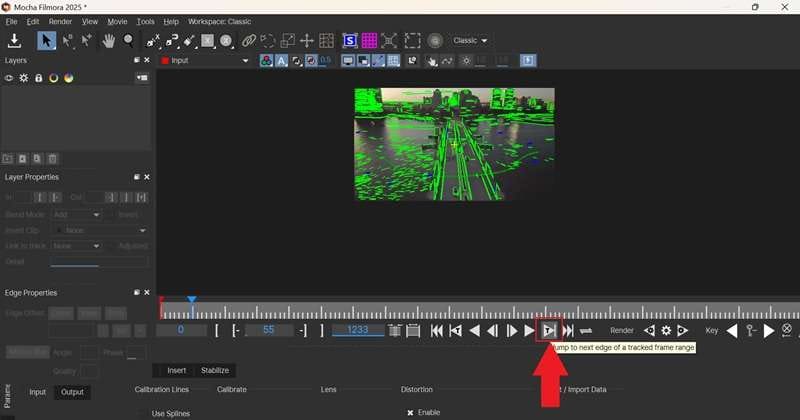Click the out-point field showing 1233
The width and height of the screenshot is (800, 420).
358,330
